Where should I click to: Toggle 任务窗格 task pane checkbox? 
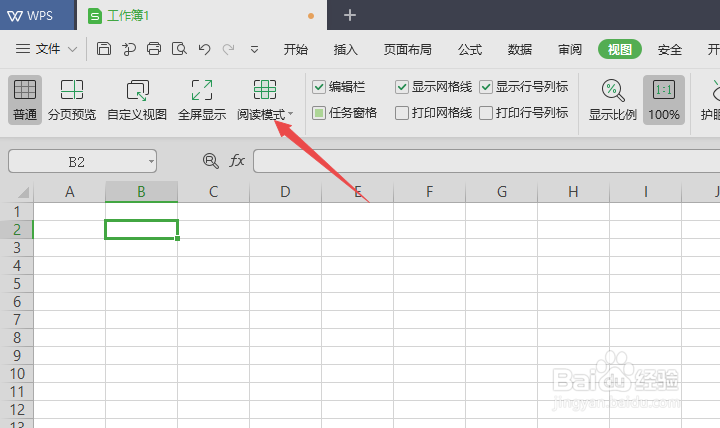(319, 113)
